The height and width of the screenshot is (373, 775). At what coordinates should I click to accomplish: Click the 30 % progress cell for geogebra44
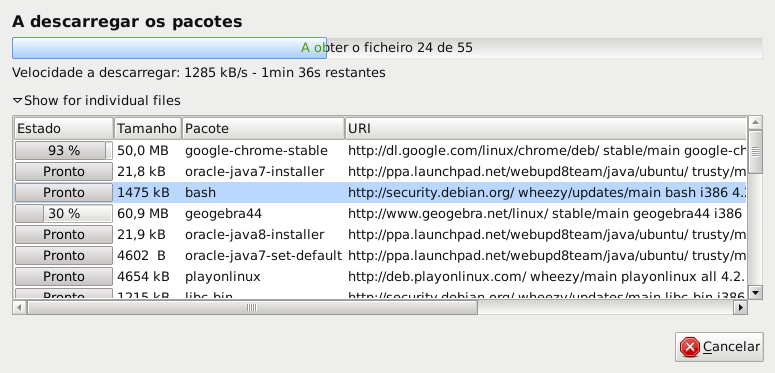[x=64, y=213]
